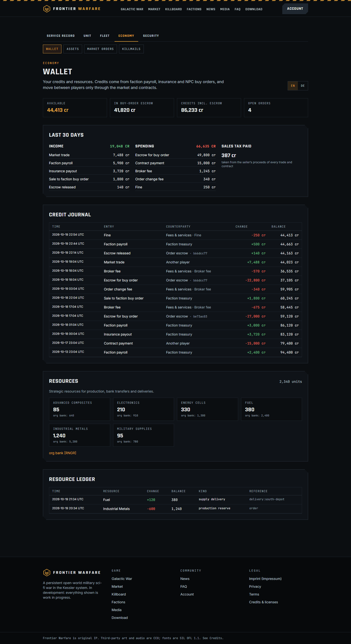Image resolution: width=351 pixels, height=644 pixels.
Task: Click the Frontier Warfare logo icon in the header
Action: [x=47, y=9]
